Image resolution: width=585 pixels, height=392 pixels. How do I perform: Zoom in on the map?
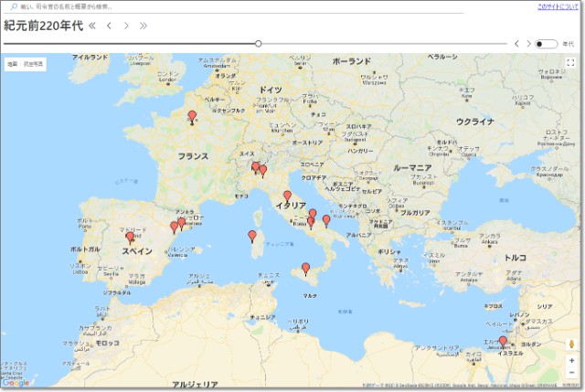571,360
